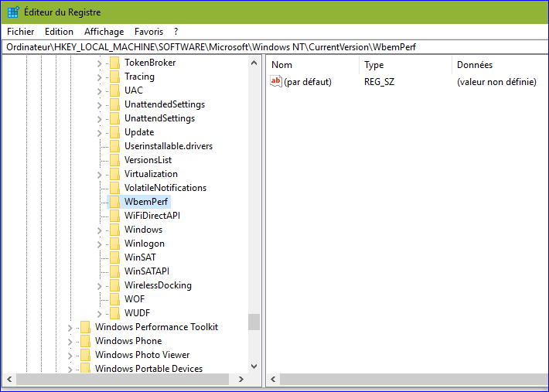Click the registry path address bar

point(274,47)
